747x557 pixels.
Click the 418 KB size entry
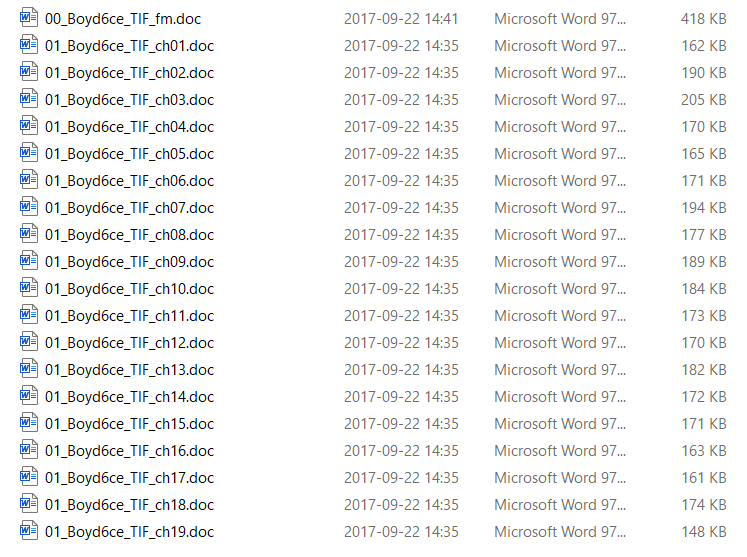coord(704,19)
